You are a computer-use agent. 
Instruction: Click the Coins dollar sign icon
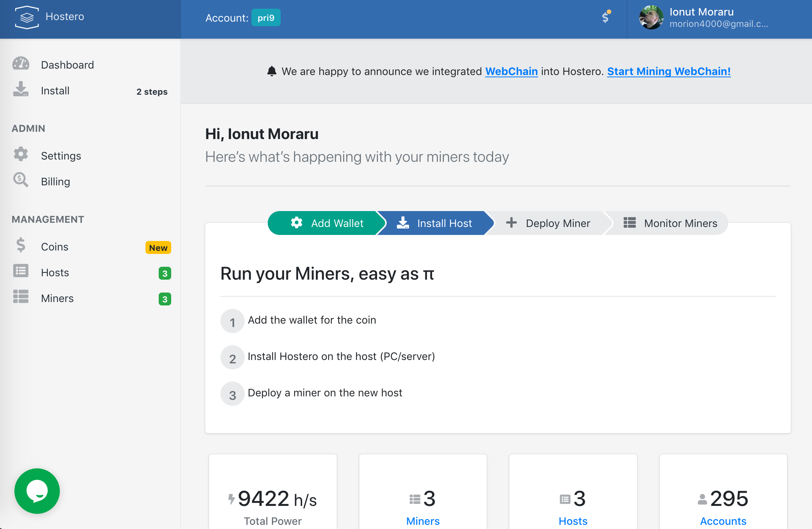click(21, 245)
